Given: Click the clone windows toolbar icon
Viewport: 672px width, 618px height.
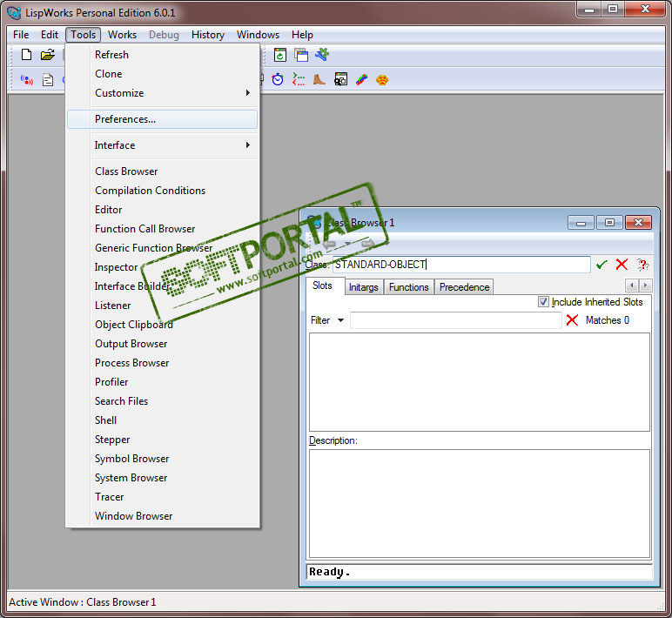Looking at the screenshot, I should pos(301,55).
